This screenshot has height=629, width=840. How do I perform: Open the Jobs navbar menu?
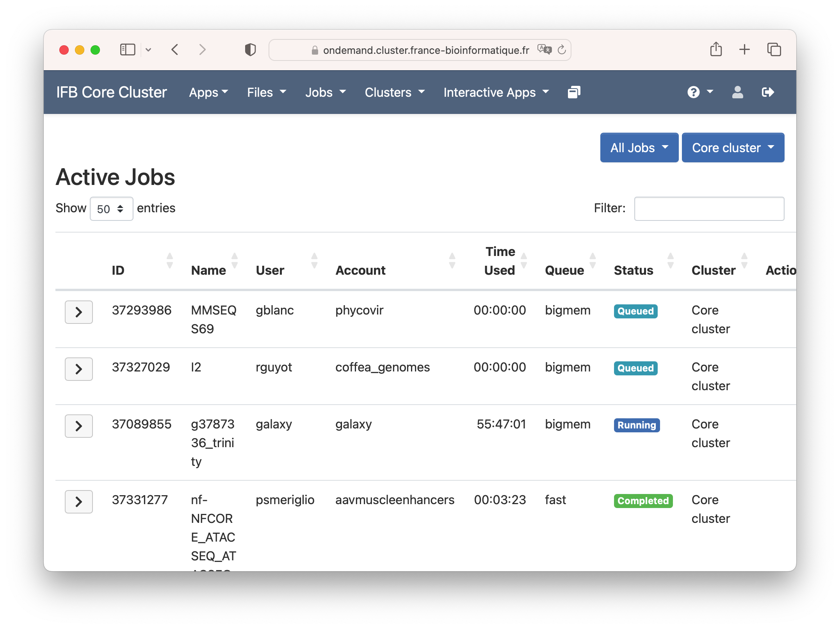325,92
